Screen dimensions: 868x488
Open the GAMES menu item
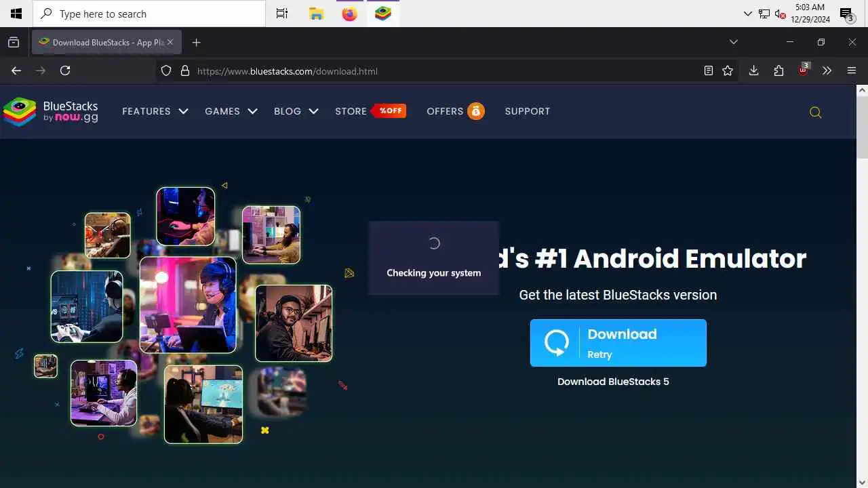click(222, 111)
